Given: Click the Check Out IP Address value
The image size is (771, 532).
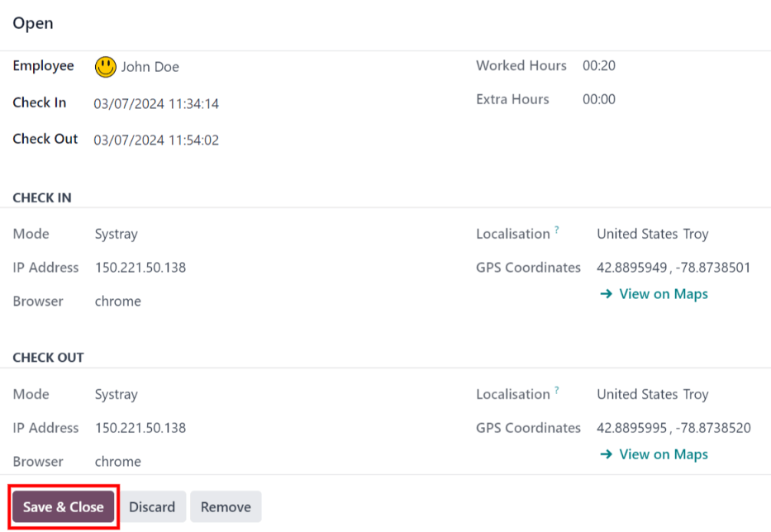Looking at the screenshot, I should click(x=140, y=428).
